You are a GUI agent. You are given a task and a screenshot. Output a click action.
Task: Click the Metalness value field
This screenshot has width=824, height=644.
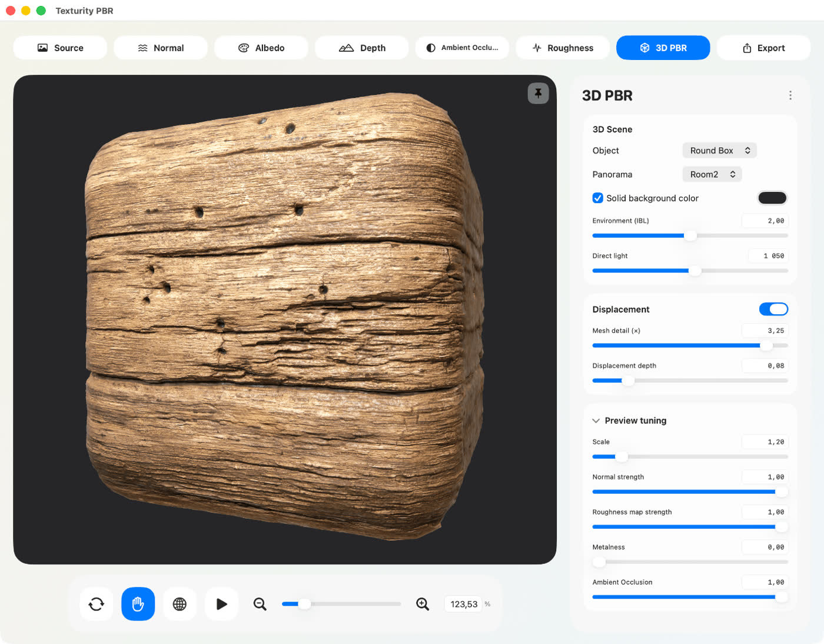765,547
